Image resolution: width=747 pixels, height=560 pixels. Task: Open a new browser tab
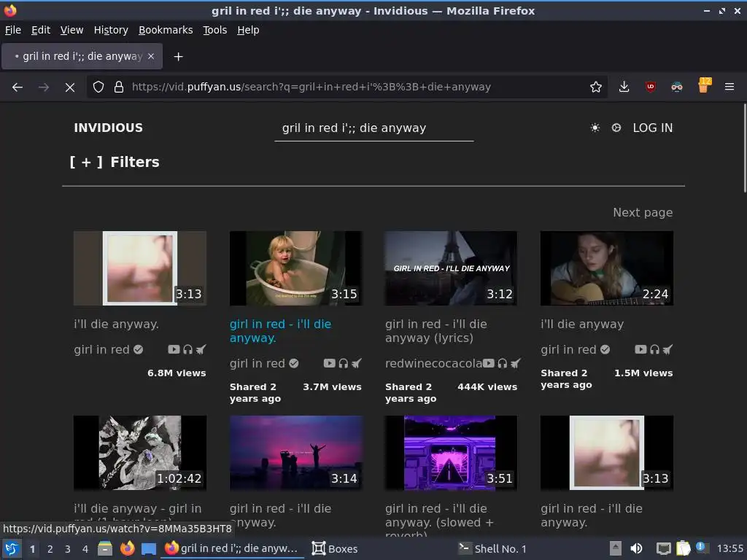point(178,57)
